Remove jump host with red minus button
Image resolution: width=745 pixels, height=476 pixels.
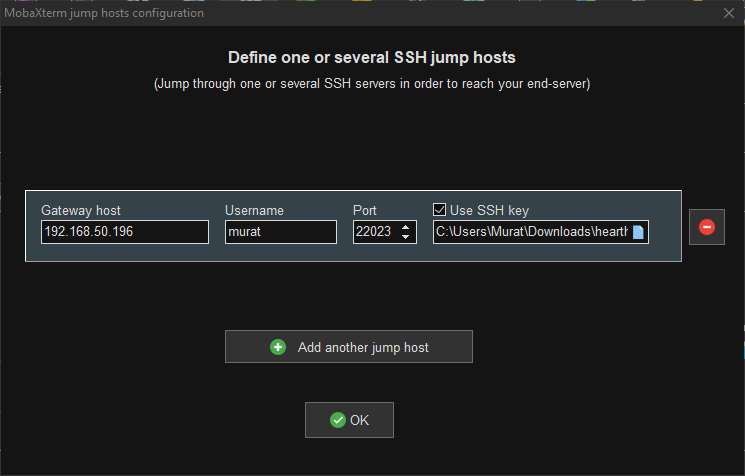[707, 227]
